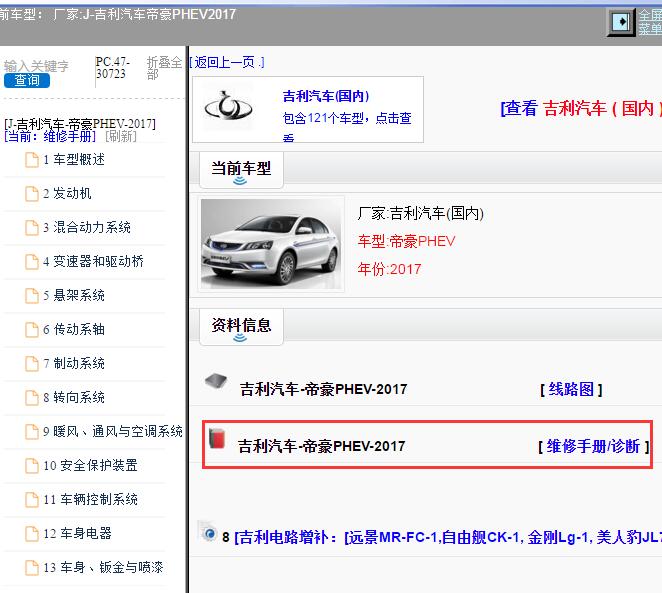662x593 pixels.
Task: Click 包含121个车型，点击查看 link
Action: pyautogui.click(x=347, y=126)
